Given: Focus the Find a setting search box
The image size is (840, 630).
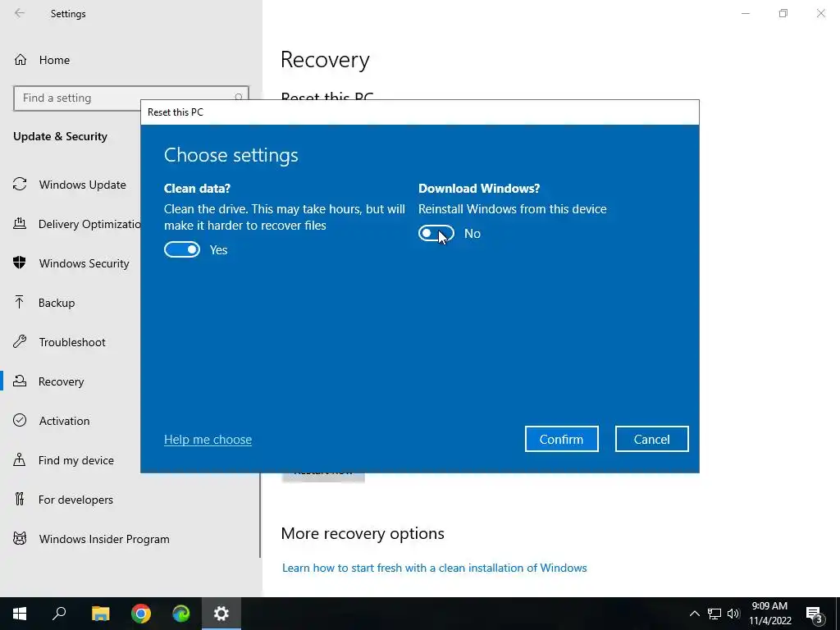Looking at the screenshot, I should coord(131,98).
